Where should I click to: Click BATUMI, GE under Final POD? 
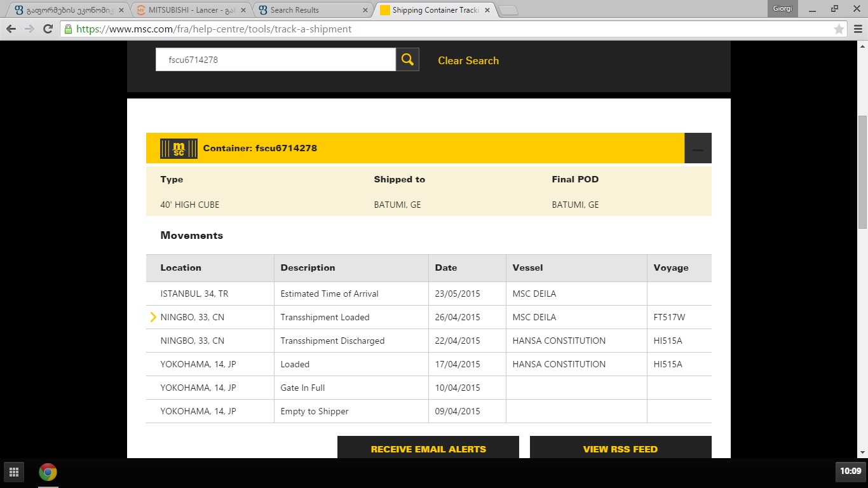pos(575,205)
